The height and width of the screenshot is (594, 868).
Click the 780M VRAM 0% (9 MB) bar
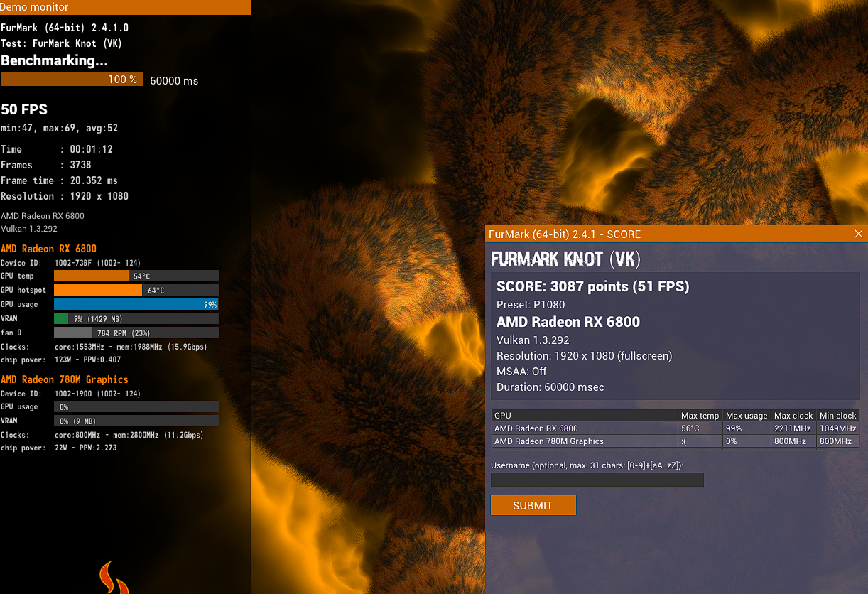[136, 421]
